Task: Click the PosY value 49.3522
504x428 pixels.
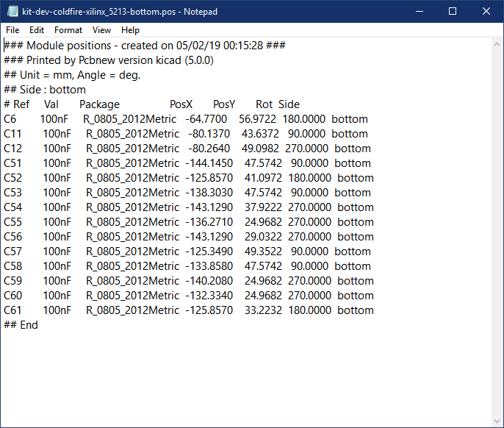Action: point(263,252)
